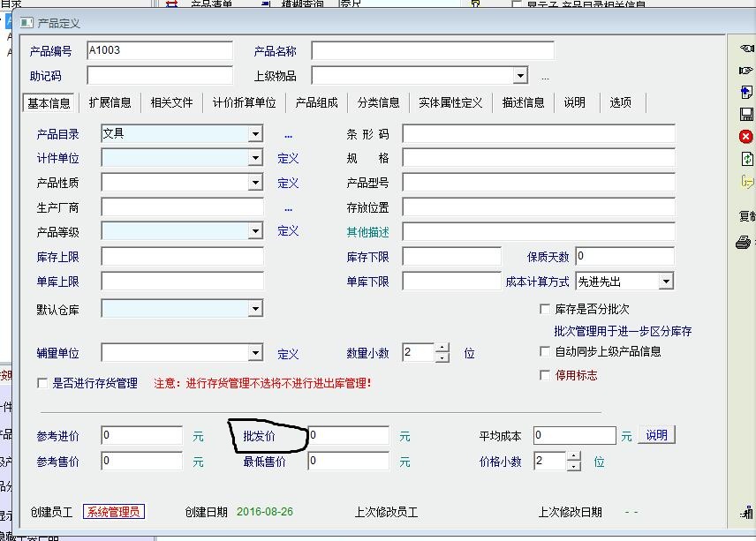Click the floppy disk save icon
The image size is (756, 541).
point(746,114)
